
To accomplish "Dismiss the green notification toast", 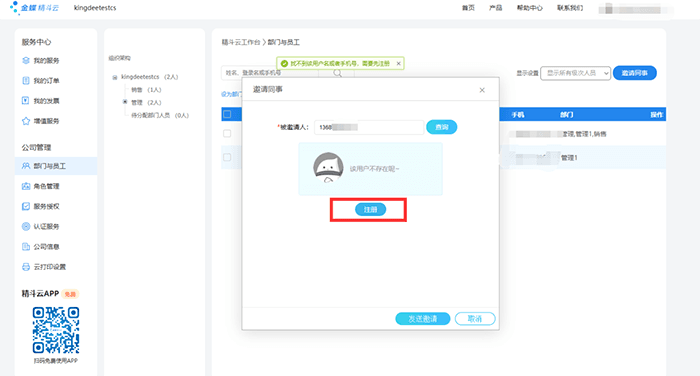I will [398, 63].
